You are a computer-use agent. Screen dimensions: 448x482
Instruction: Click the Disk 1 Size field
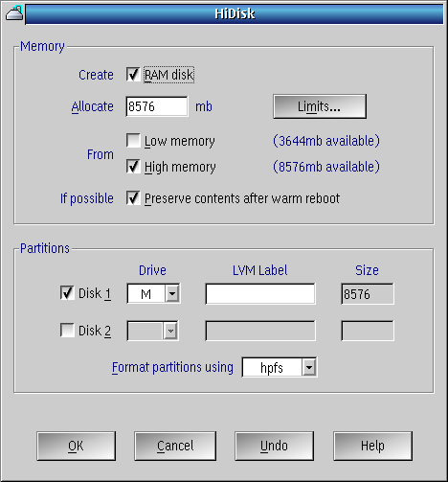pyautogui.click(x=368, y=293)
